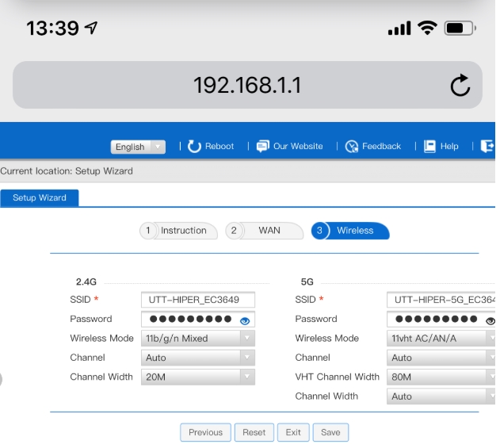
Task: Open the English language dropdown
Action: point(139,147)
